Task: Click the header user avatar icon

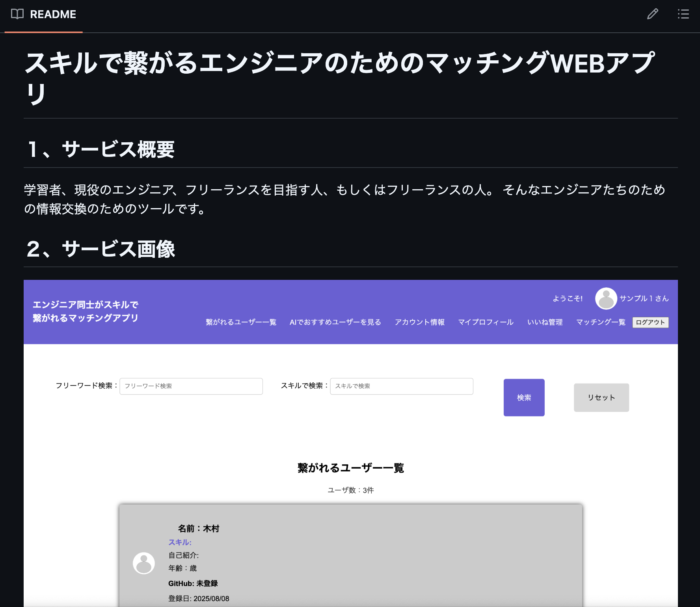Action: [x=606, y=298]
